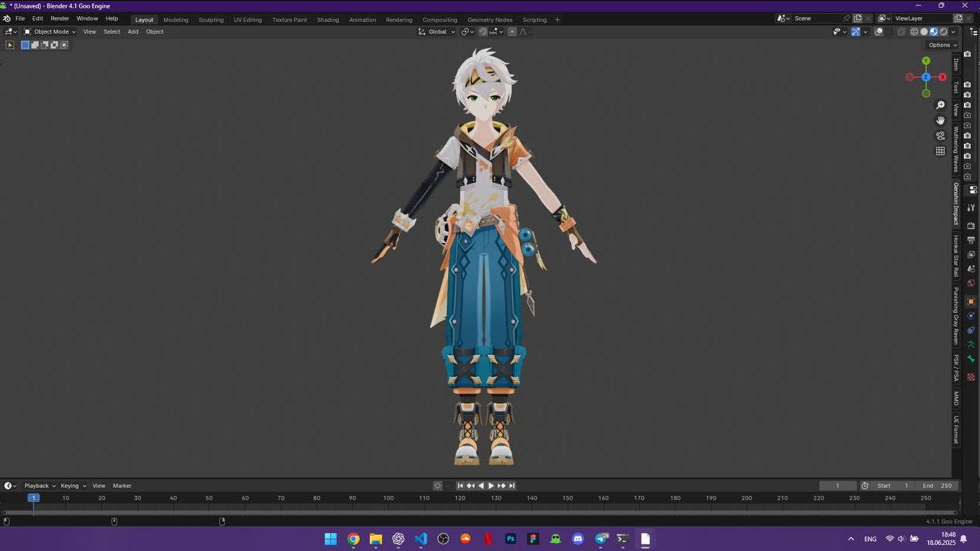Click the blue playhead at frame 1
This screenshot has height=551, width=980.
(x=33, y=497)
